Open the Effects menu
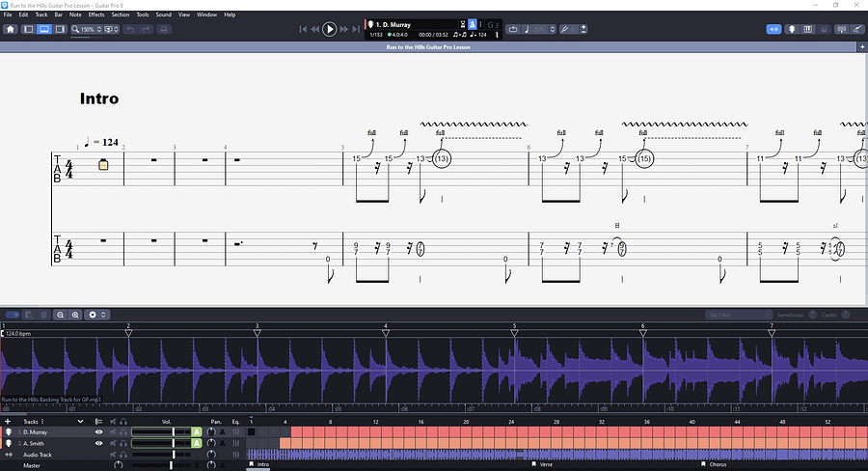The height and width of the screenshot is (471, 868). (96, 15)
